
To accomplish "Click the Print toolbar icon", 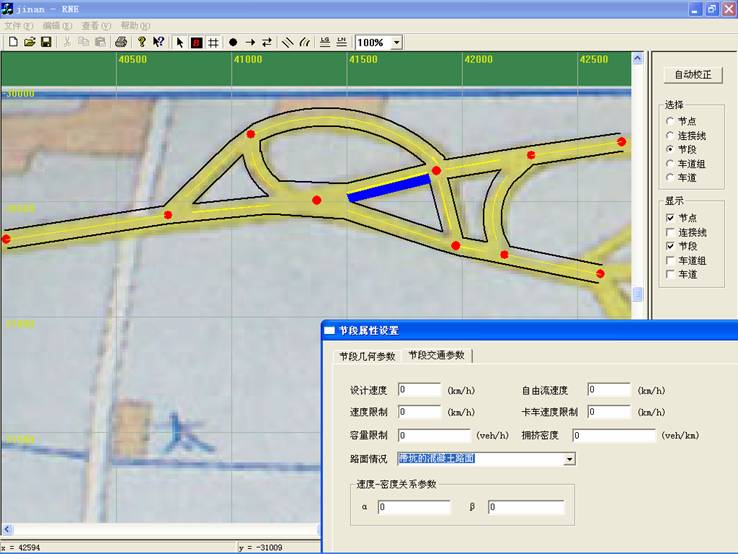I will [x=120, y=42].
